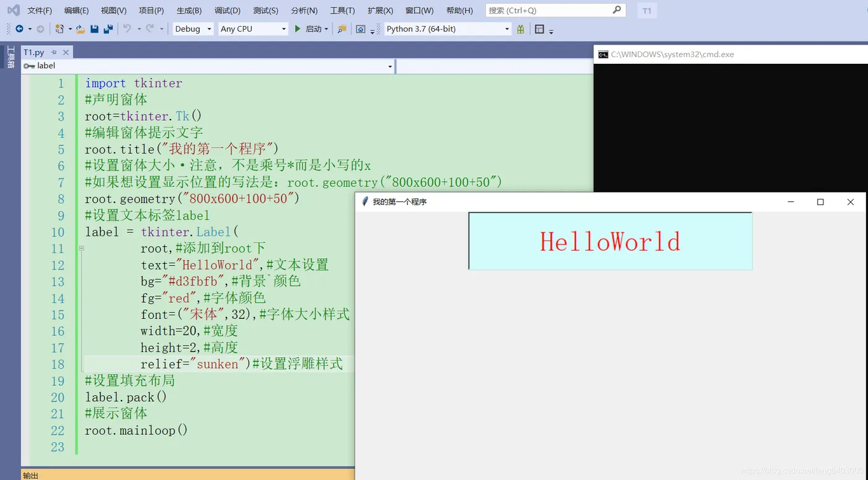The image size is (868, 480).
Task: Click the cmd.exe console window icon
Action: [x=603, y=55]
